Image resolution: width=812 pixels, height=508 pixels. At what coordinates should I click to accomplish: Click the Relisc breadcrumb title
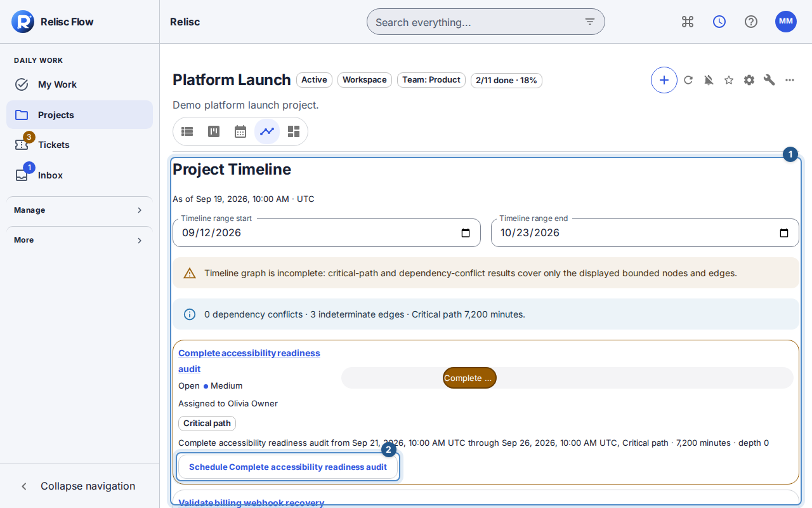coord(185,22)
